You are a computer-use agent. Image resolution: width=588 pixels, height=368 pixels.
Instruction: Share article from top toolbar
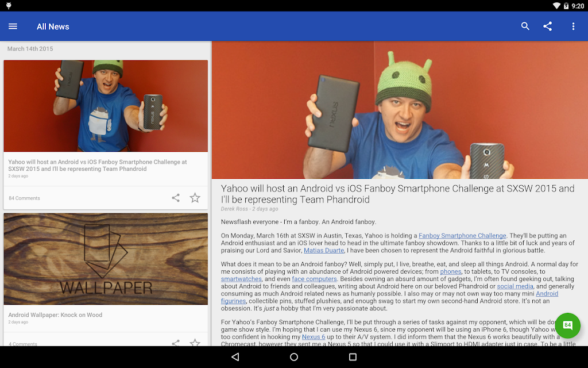point(547,26)
